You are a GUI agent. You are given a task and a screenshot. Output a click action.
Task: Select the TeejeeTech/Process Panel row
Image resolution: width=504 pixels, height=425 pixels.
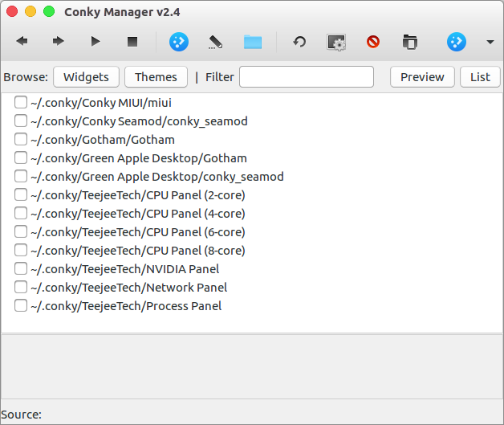coord(126,306)
